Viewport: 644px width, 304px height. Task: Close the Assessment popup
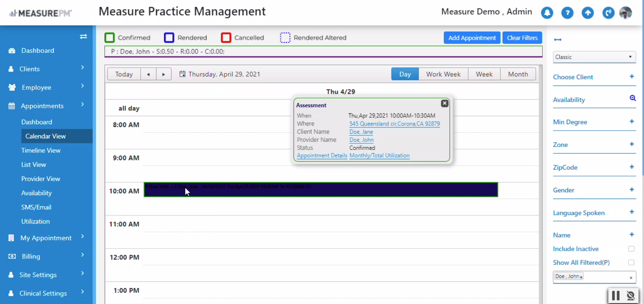coord(445,103)
